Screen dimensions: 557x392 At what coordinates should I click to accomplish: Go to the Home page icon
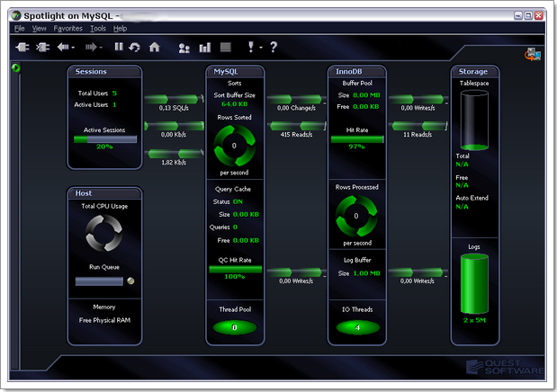pyautogui.click(x=155, y=47)
